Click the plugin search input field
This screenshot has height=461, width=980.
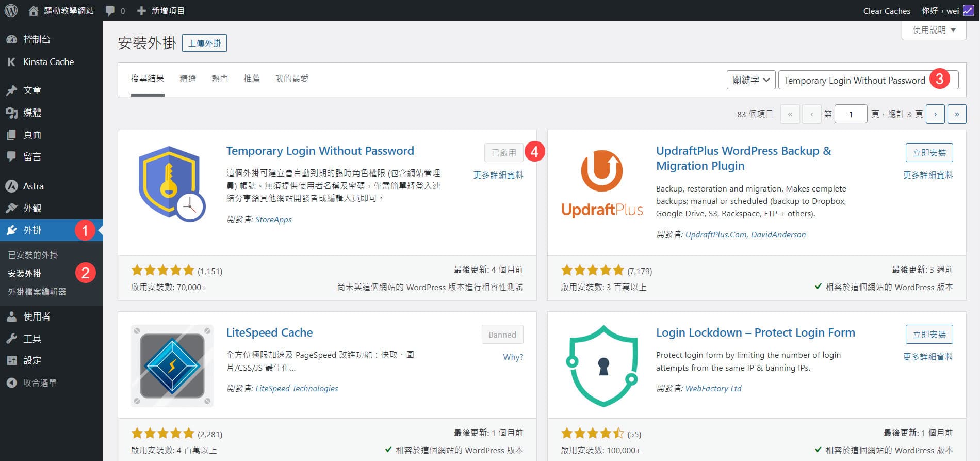(868, 80)
